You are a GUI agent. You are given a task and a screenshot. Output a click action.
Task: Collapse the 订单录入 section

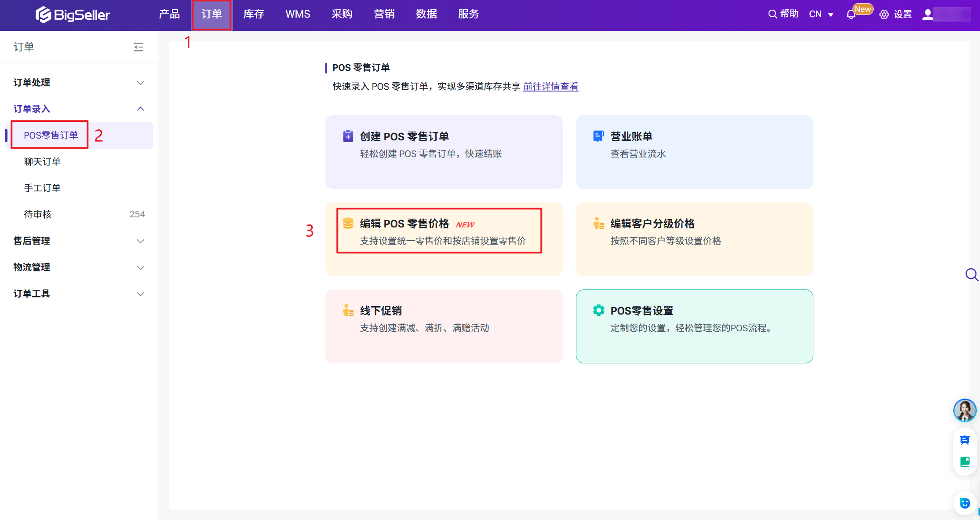coord(140,109)
